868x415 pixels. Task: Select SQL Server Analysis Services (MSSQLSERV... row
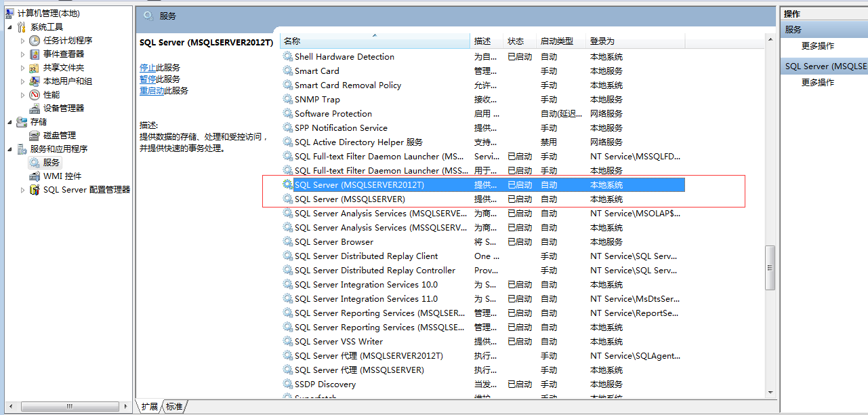(x=483, y=228)
